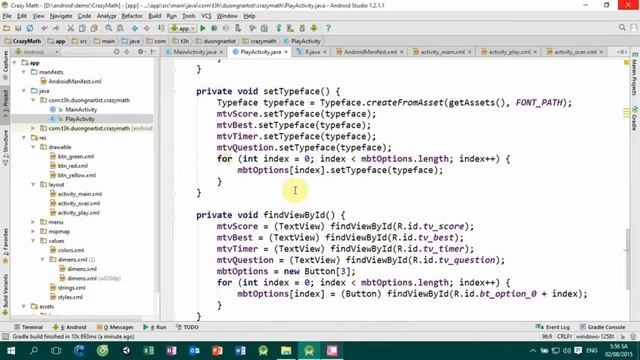Screen dimensions: 640x360
Task: Click the Replace icon in toolbar
Action: pos(120,28)
